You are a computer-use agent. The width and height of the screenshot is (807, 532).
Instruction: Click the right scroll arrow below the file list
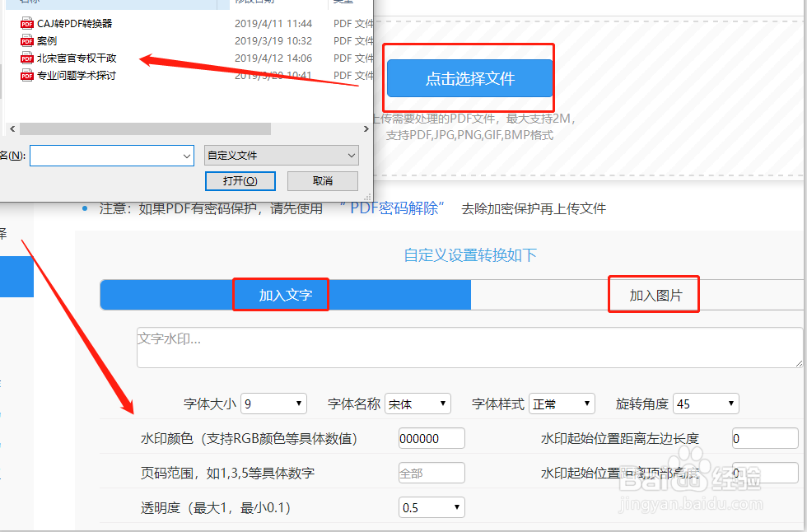367,128
